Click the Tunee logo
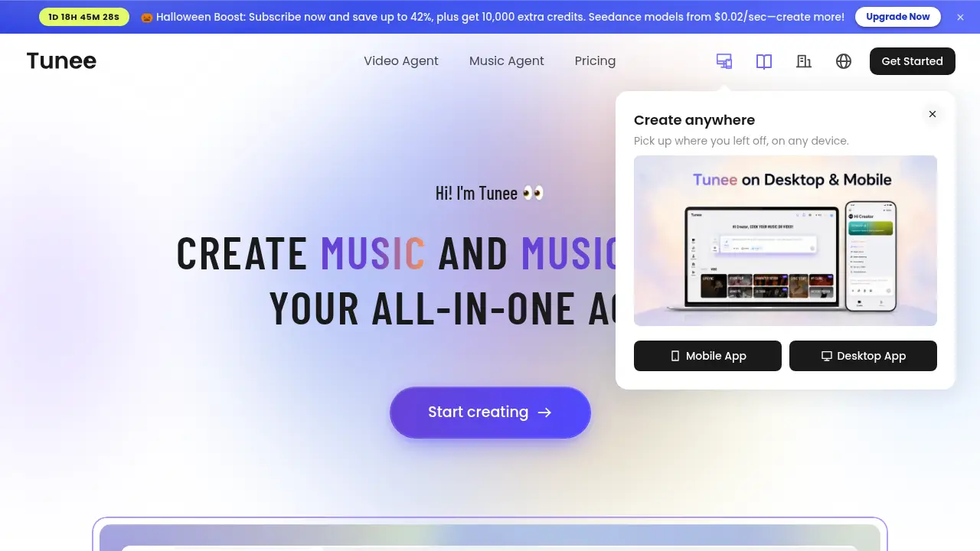The image size is (980, 551). [61, 61]
